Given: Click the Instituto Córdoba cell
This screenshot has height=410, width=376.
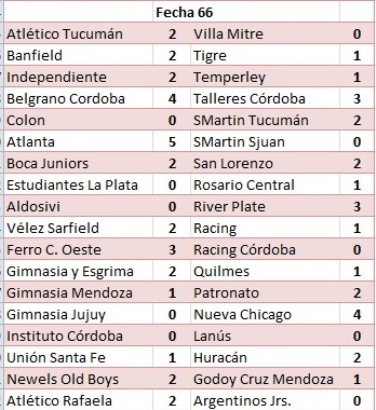Looking at the screenshot, I should coord(78,336).
